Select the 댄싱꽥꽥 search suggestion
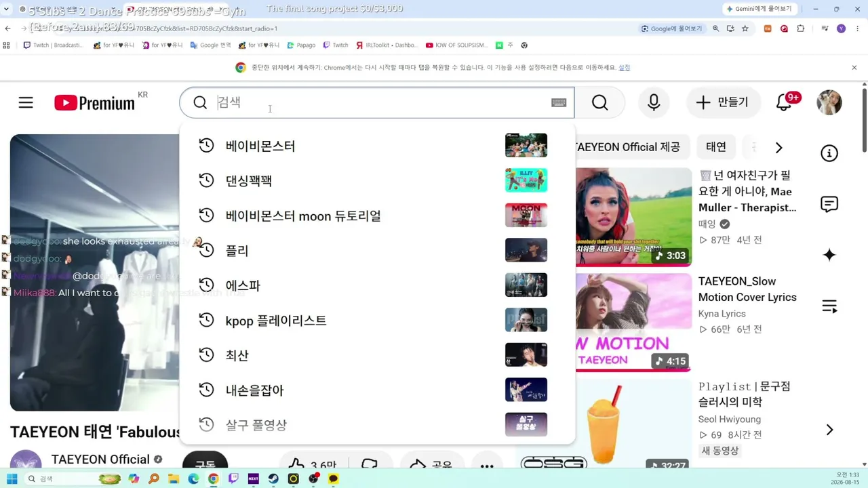 [377, 181]
